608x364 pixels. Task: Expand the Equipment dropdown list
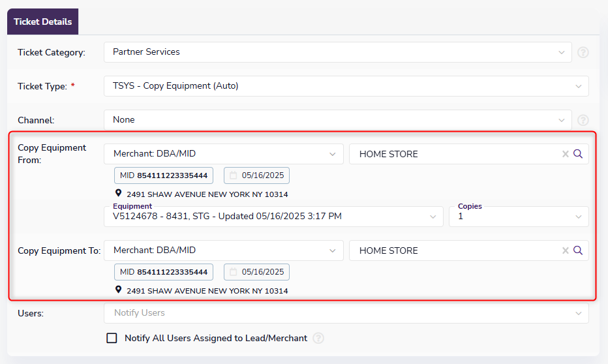[273, 217]
